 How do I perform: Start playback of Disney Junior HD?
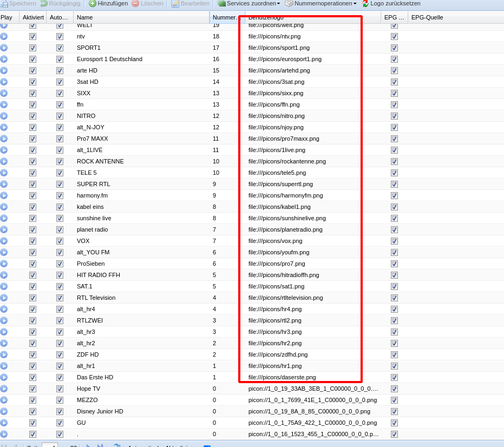tap(4, 411)
